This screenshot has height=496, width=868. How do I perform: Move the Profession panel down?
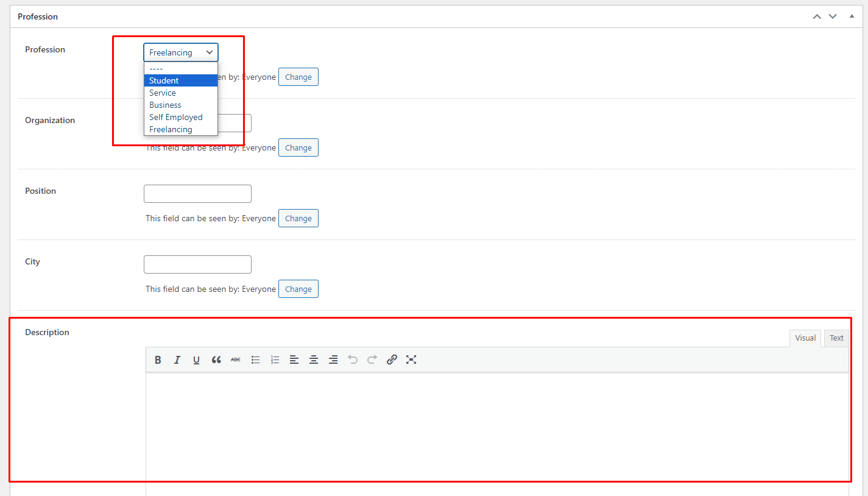click(x=833, y=16)
